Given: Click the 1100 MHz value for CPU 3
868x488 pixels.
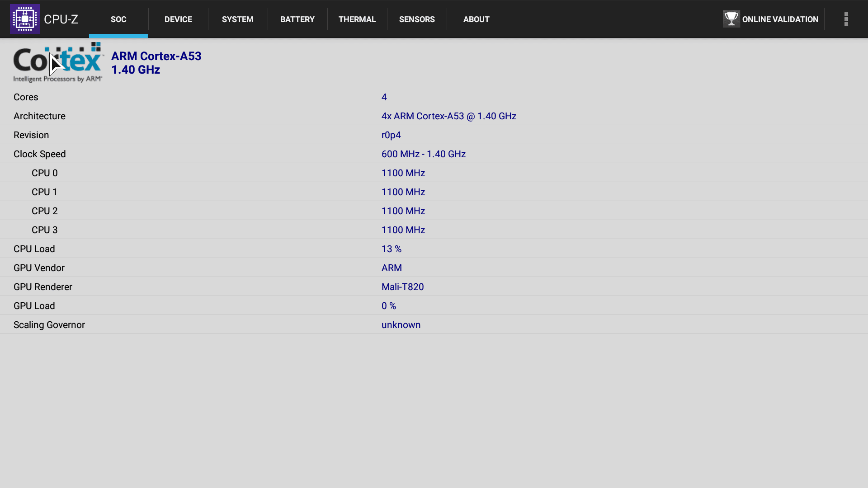Looking at the screenshot, I should coord(403,230).
